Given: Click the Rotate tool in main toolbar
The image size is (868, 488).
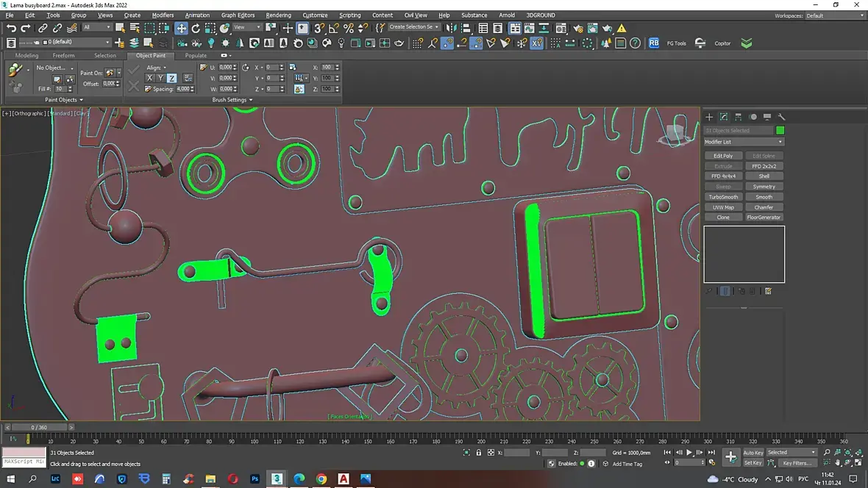Looking at the screenshot, I should 196,28.
